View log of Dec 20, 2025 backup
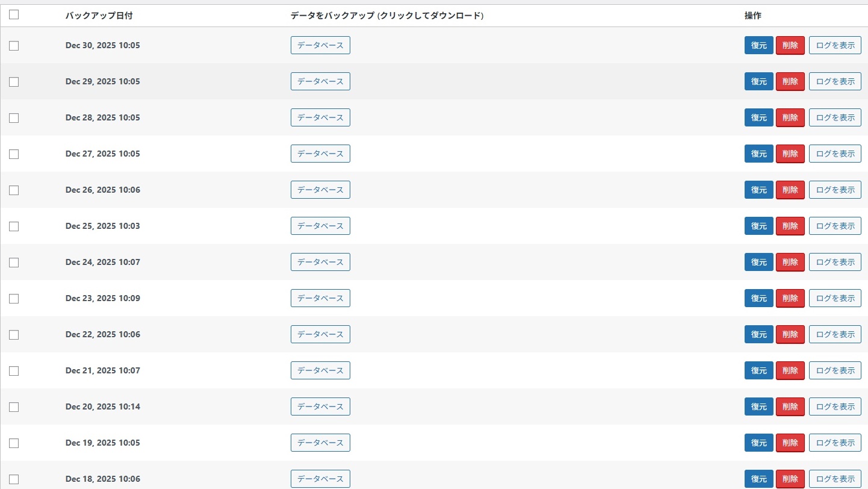 click(x=835, y=406)
